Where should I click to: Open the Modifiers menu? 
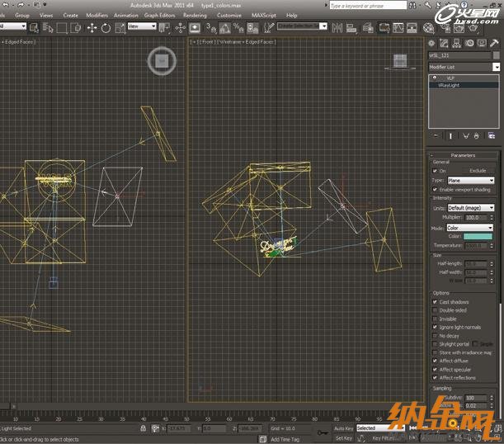pos(97,15)
